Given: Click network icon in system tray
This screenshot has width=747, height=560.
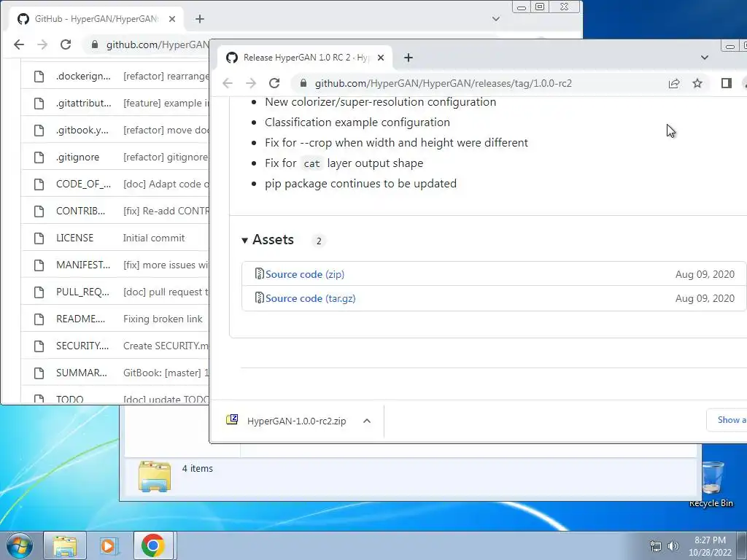Looking at the screenshot, I should click(x=656, y=546).
